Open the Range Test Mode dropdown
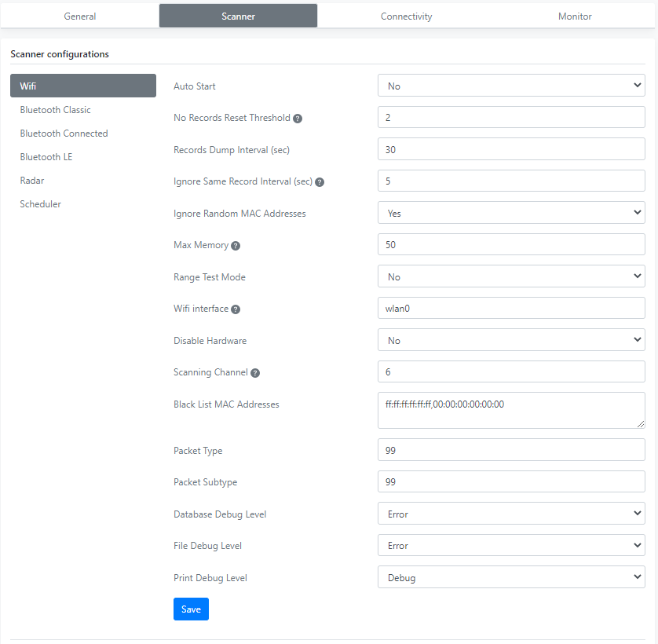658x644 pixels. (x=511, y=276)
